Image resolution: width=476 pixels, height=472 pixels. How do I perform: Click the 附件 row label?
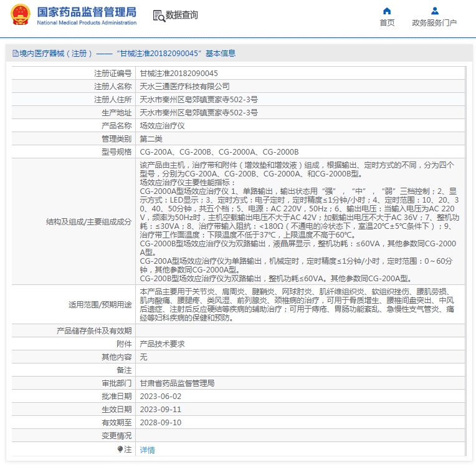coord(124,344)
